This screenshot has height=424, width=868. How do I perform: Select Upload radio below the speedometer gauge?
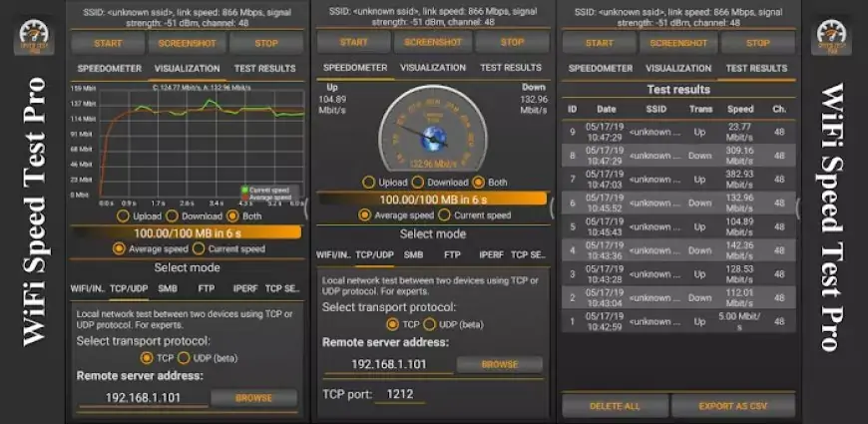385,183
